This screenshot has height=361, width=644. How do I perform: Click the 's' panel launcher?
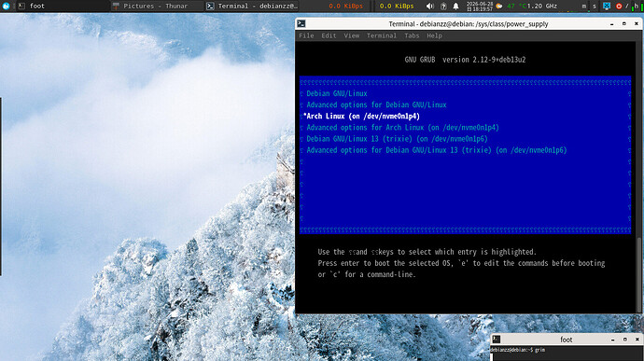[594, 6]
